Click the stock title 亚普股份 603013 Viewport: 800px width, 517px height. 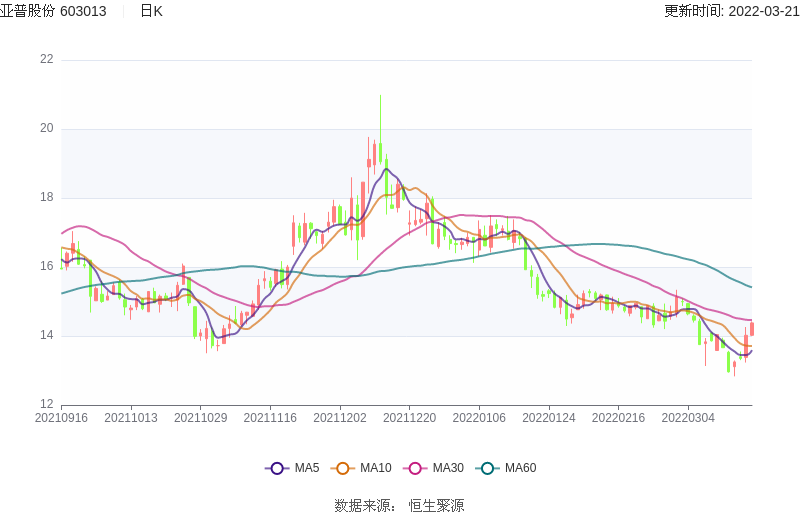[x=53, y=11]
